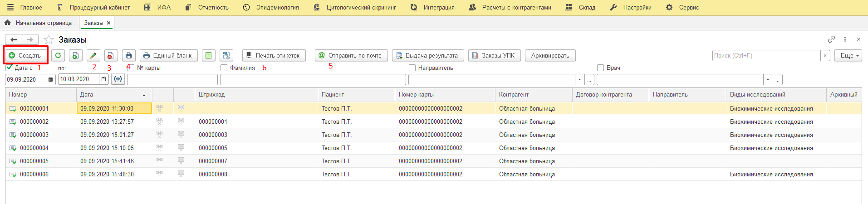
Task: Click the standalone printer icon
Action: 129,55
